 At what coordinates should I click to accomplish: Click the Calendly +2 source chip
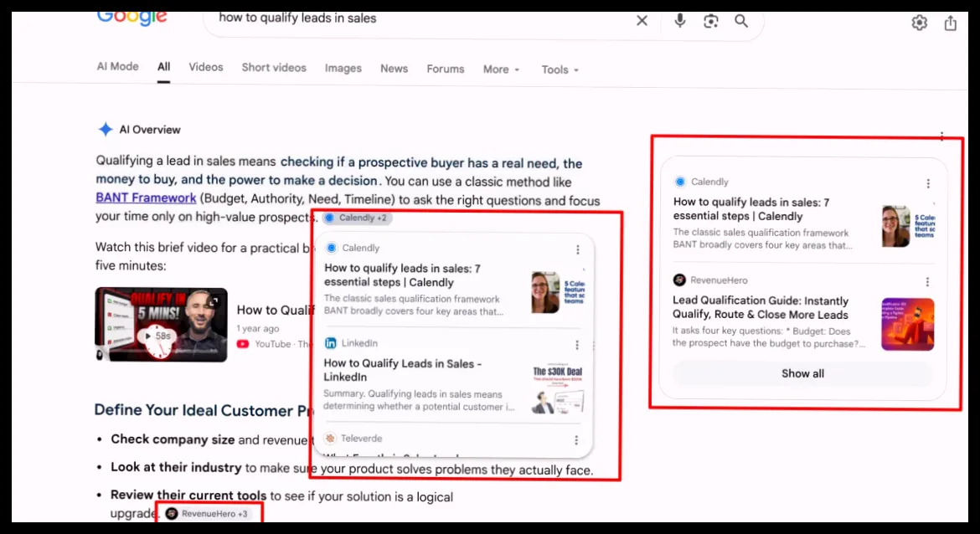point(357,218)
